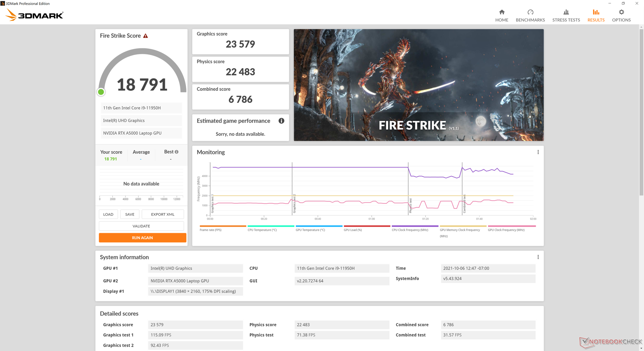Click the Physics test marker in chart
Viewport: 644px width, 351px height.
tap(410, 206)
